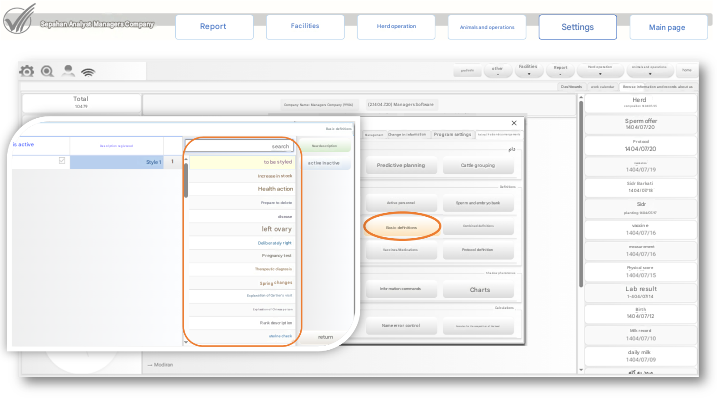The width and height of the screenshot is (717, 403).
Task: Expand animals and operations inner dropdown
Action: click(649, 70)
